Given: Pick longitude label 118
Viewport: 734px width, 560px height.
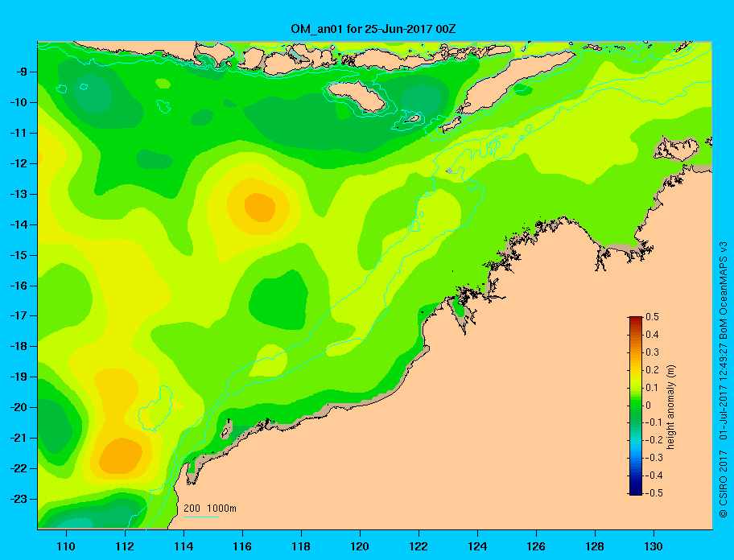Looking at the screenshot, I should point(301,546).
